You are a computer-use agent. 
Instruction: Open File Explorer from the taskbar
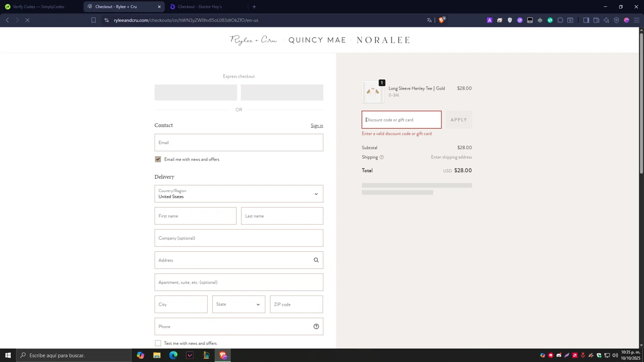click(x=157, y=355)
